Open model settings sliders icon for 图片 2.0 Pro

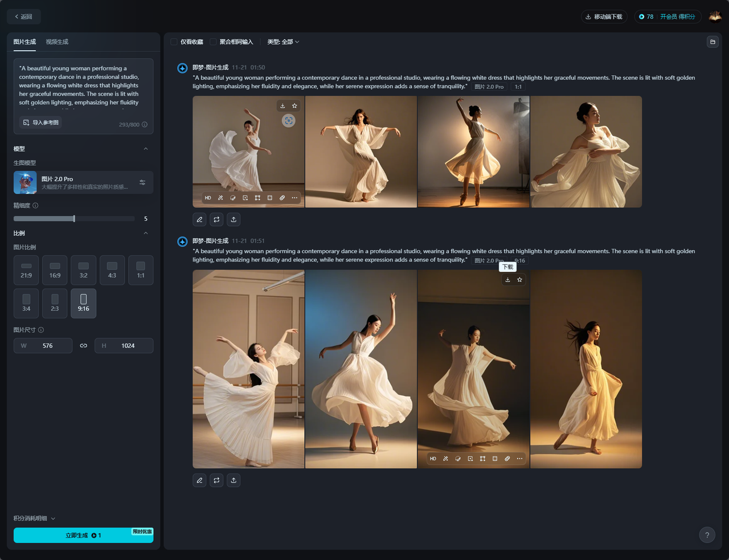(x=142, y=182)
